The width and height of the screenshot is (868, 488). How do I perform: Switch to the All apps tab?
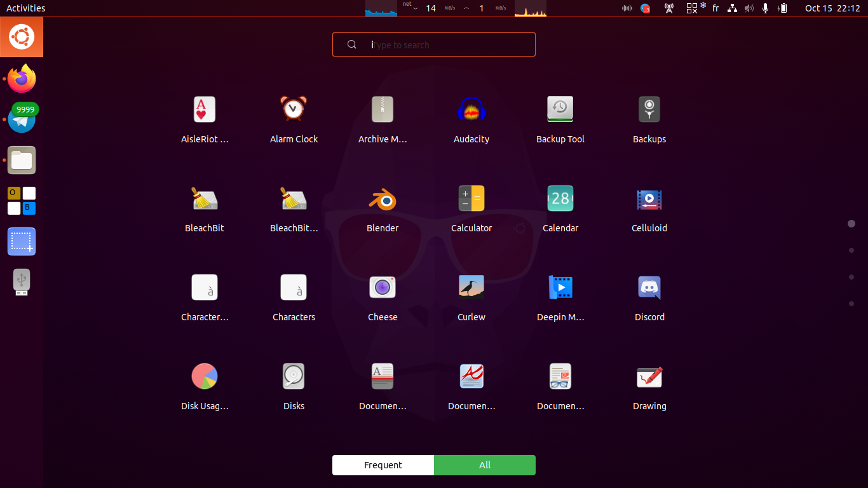coord(485,465)
